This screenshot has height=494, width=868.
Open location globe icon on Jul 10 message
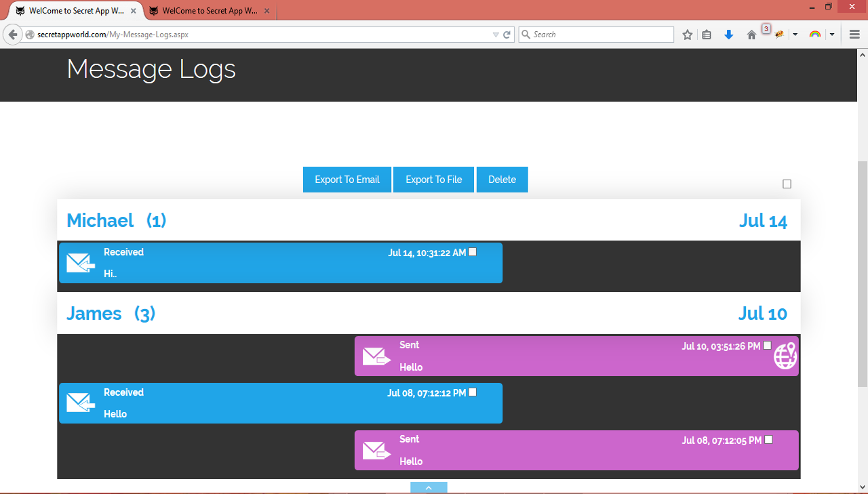pyautogui.click(x=785, y=356)
